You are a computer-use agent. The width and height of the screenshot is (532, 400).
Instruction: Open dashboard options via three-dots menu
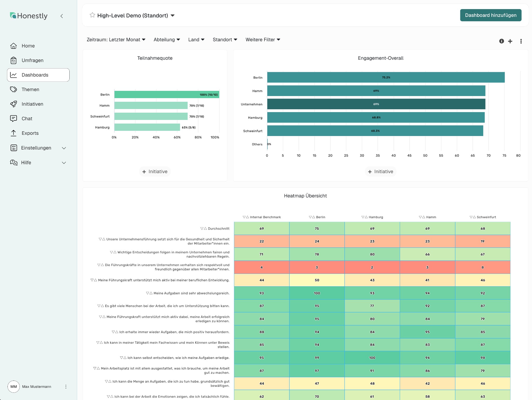(x=520, y=41)
